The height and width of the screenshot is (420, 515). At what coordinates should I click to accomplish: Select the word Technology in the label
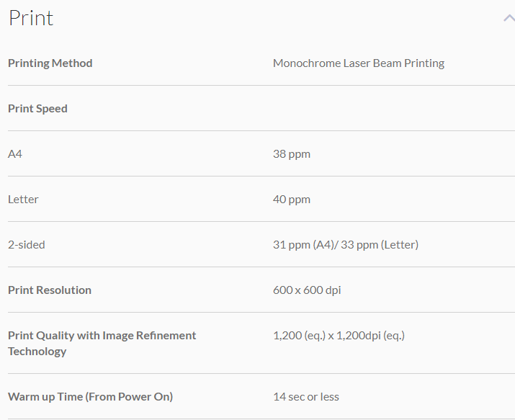click(37, 352)
